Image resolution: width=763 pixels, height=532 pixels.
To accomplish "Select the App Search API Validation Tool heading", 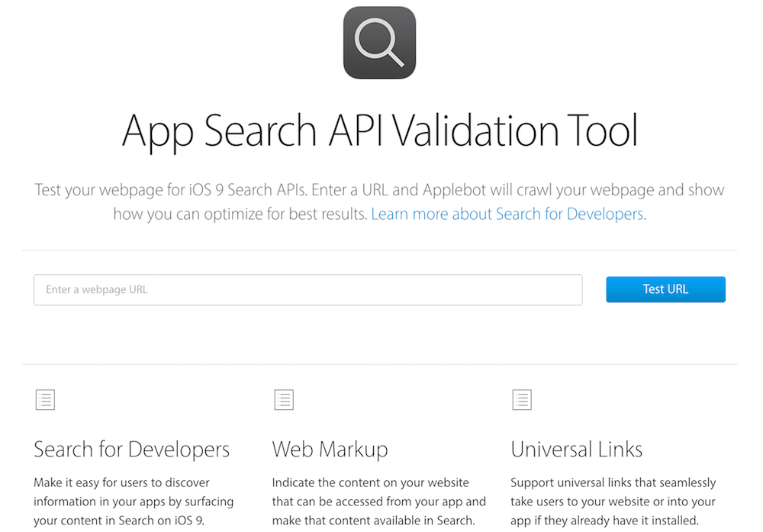I will pyautogui.click(x=380, y=131).
